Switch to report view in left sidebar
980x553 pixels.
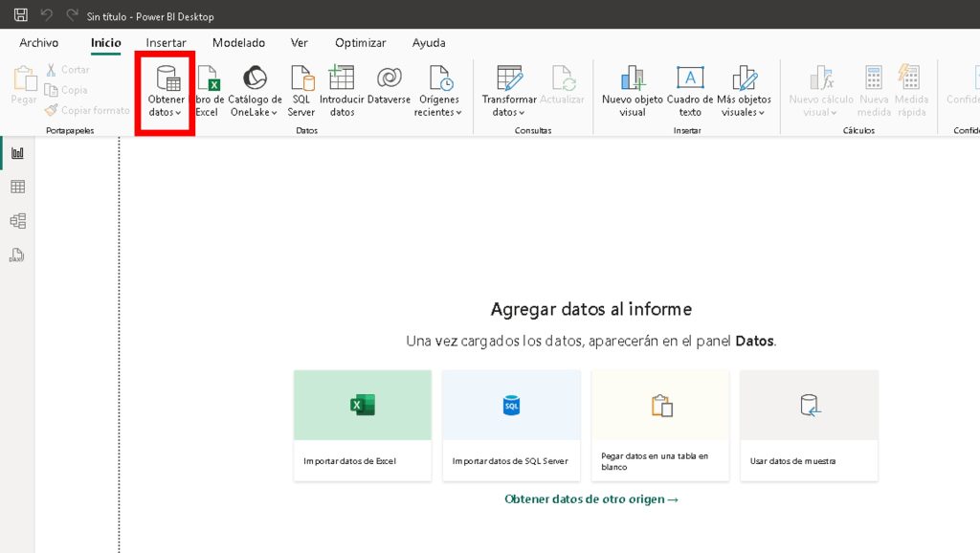[x=17, y=153]
